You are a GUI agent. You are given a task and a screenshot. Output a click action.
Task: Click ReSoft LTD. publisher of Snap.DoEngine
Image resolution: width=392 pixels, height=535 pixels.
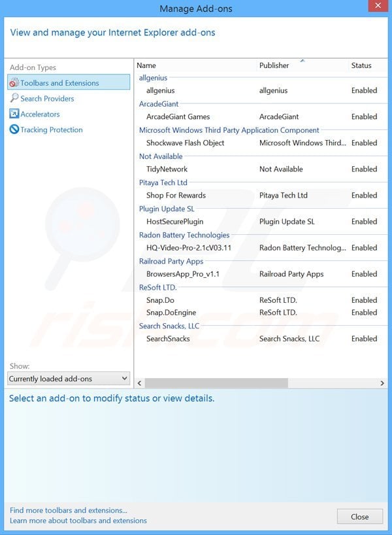(x=278, y=313)
